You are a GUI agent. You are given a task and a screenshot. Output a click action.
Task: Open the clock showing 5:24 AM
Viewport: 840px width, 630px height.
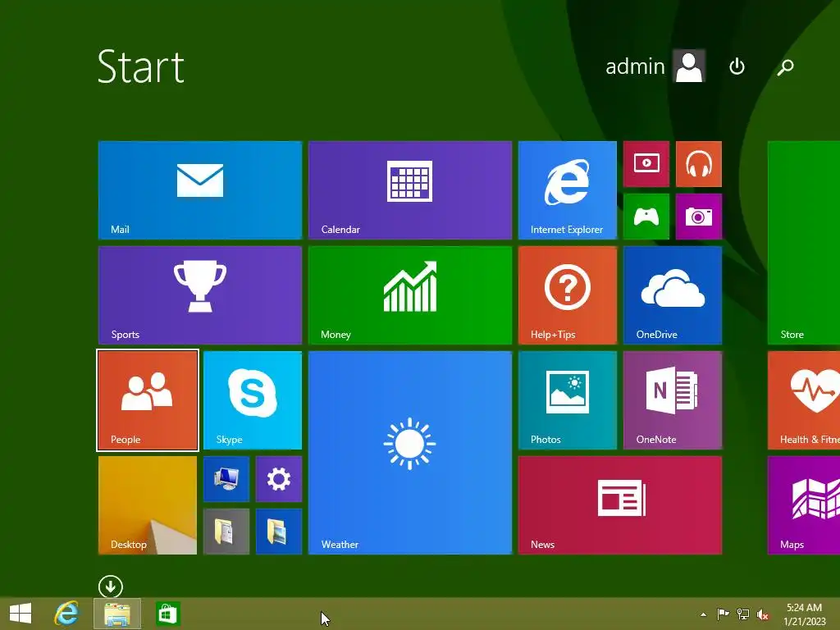(804, 614)
